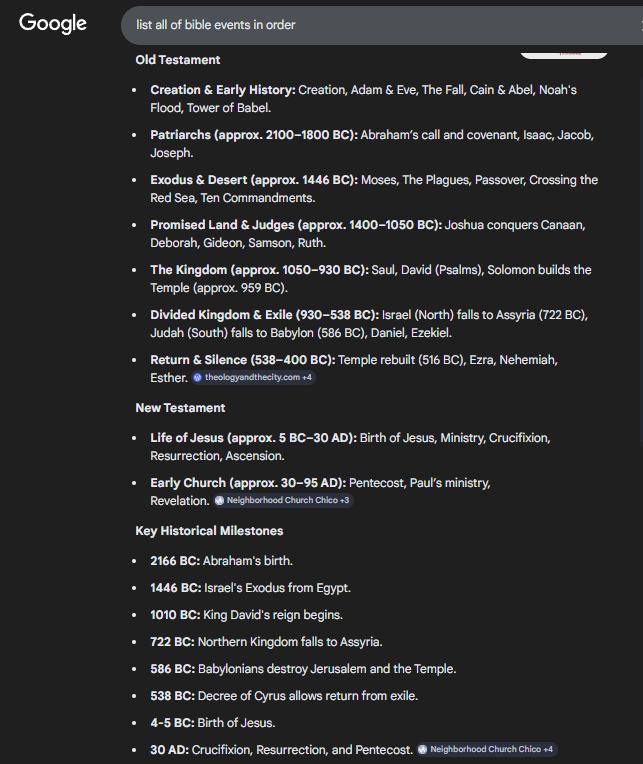Open Neighborhood Church Chico +3 source chip
643x764 pixels.
tap(283, 500)
